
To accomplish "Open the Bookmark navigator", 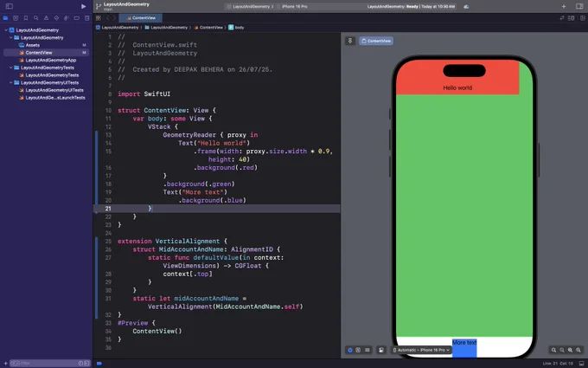I will [x=26, y=17].
